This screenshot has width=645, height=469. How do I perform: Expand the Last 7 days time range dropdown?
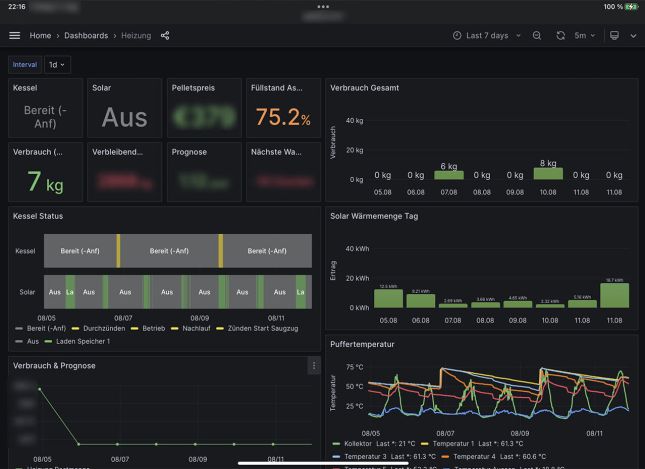487,36
